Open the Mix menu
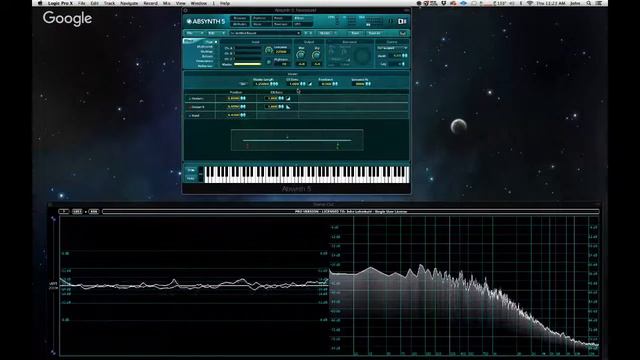Image resolution: width=640 pixels, height=360 pixels. [x=167, y=3]
